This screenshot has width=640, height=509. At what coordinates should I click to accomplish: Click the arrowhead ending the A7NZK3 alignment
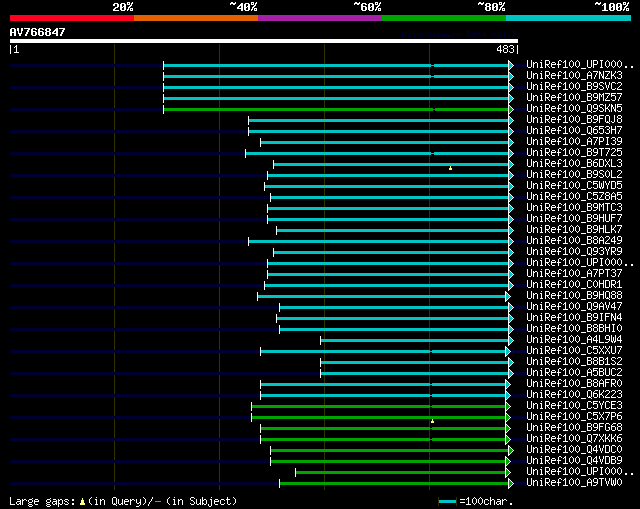511,76
